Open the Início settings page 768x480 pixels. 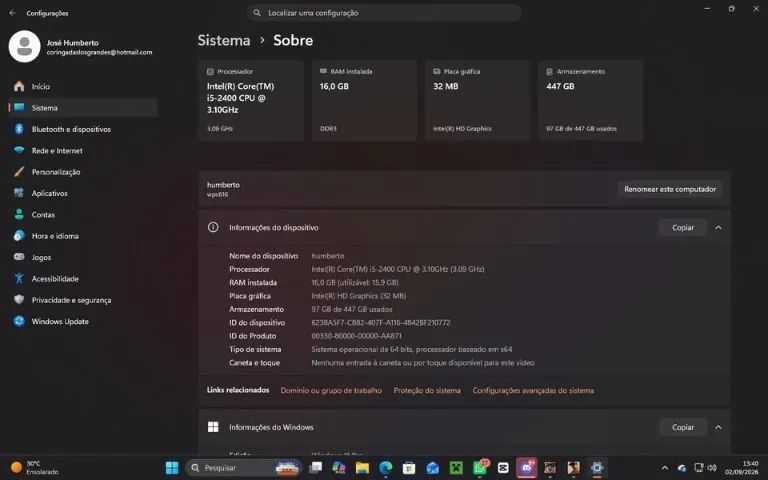click(83, 86)
